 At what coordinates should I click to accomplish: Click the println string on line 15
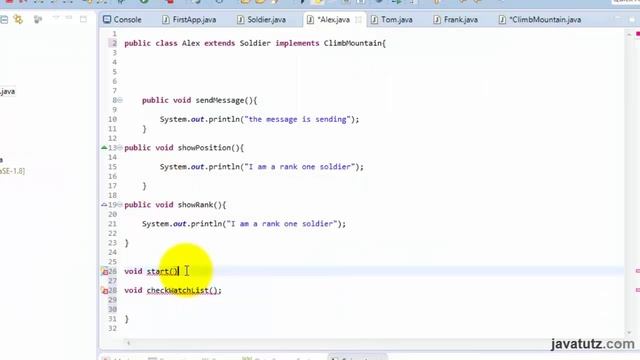click(x=300, y=167)
